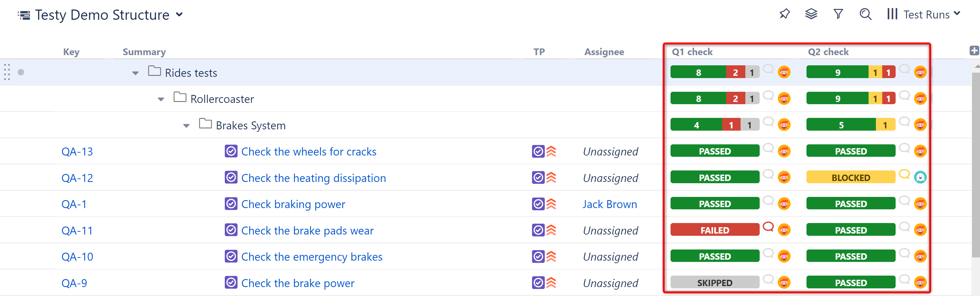Click the Q1 check column header
The width and height of the screenshot is (980, 296).
click(692, 52)
